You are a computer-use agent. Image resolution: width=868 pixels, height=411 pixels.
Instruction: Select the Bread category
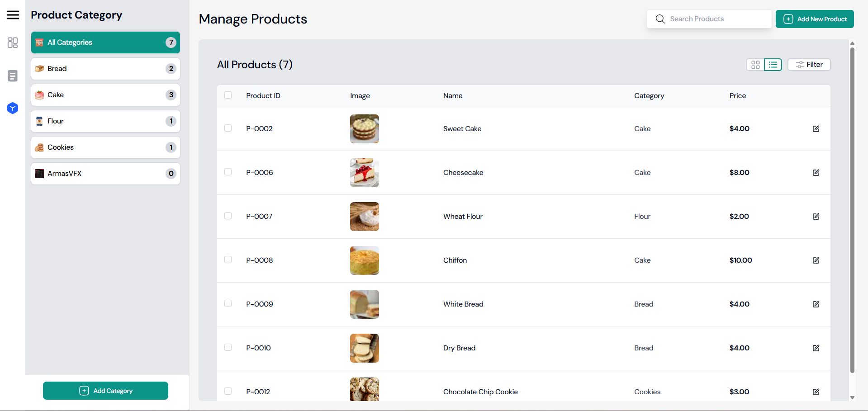(105, 69)
